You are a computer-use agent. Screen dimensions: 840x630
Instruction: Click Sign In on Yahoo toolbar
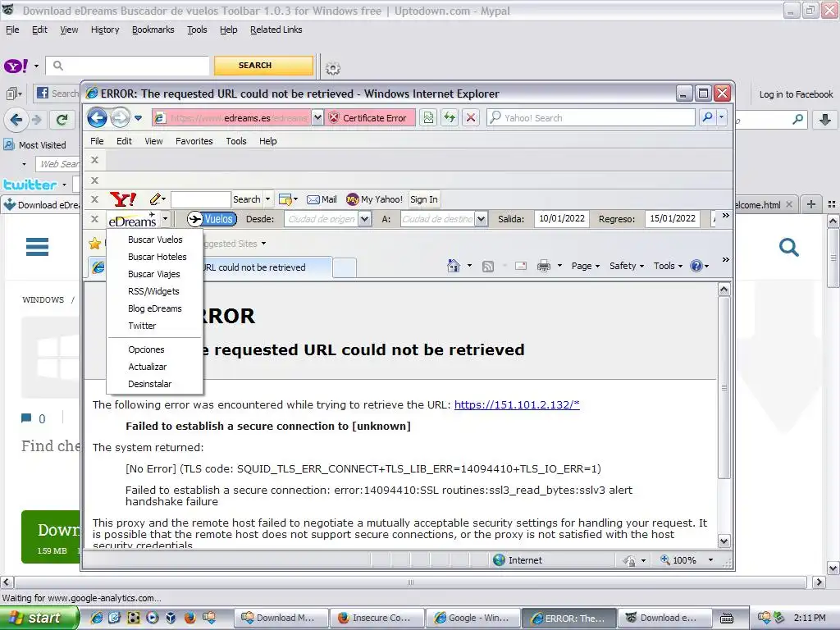(424, 199)
